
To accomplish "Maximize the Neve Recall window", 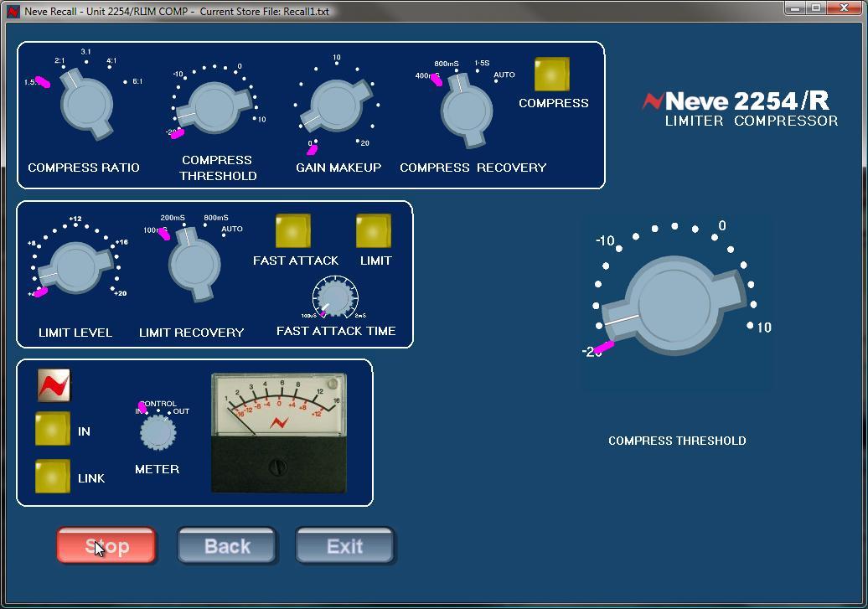I will (816, 8).
